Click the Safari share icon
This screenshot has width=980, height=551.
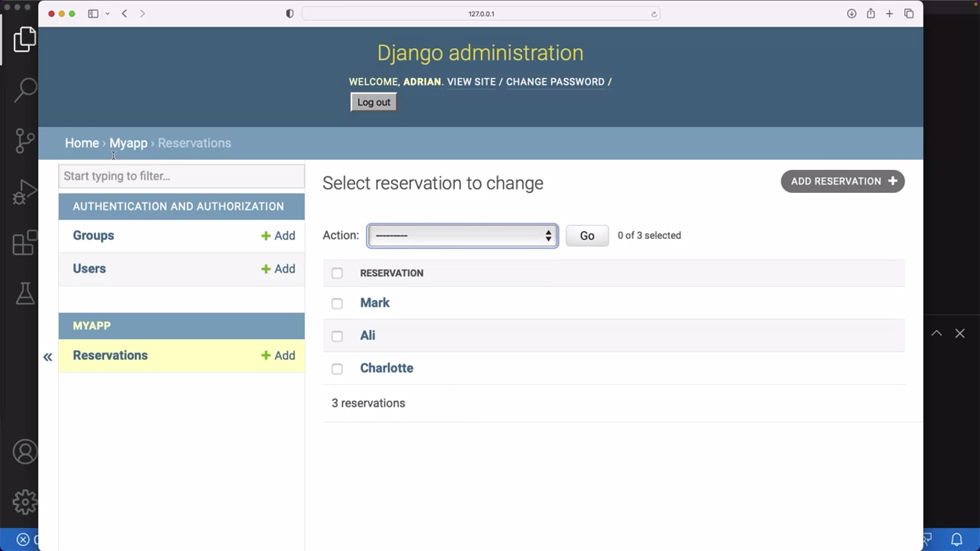[x=870, y=14]
